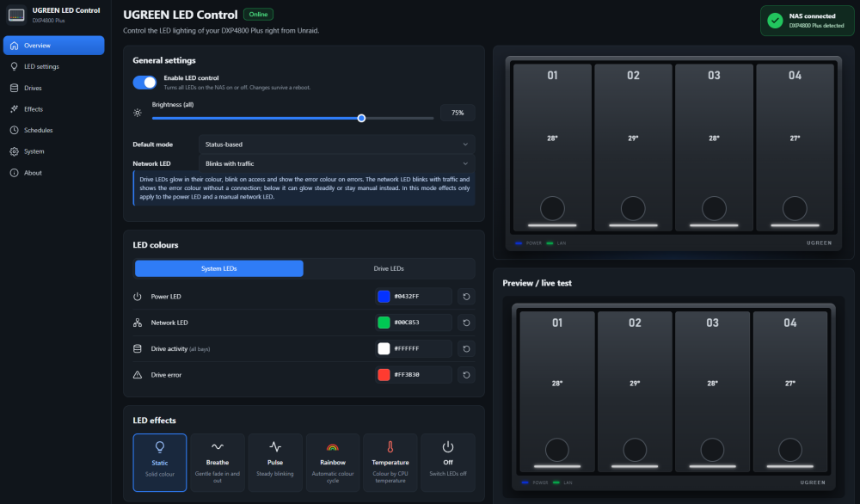
Task: Click the Network LED network icon
Action: point(137,323)
